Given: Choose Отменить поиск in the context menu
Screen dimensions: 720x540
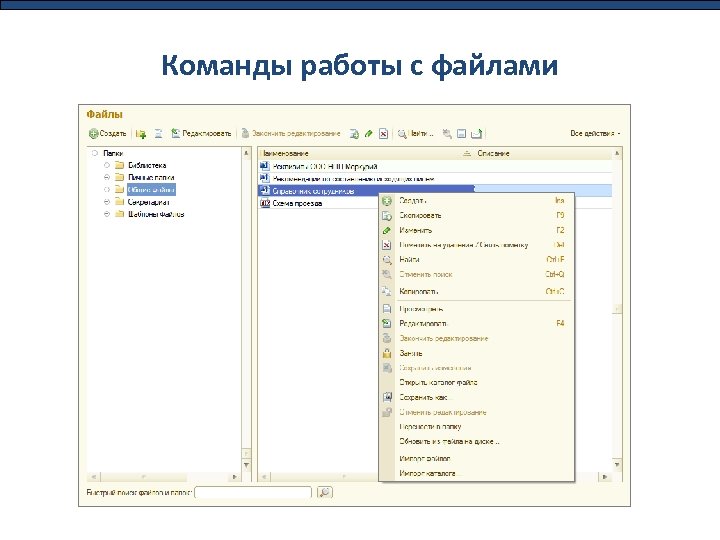Looking at the screenshot, I should click(476, 274).
